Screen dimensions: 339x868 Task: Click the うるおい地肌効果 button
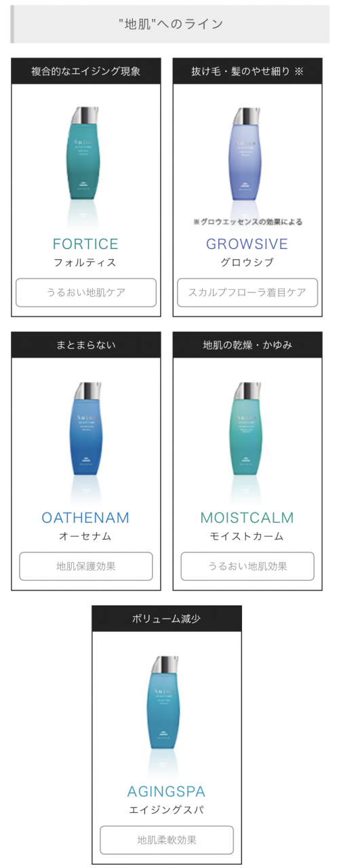coord(247,567)
